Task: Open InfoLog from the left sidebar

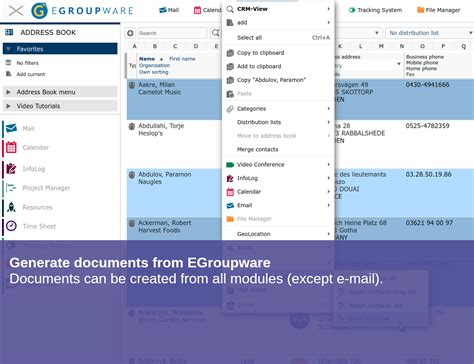Action: point(33,169)
